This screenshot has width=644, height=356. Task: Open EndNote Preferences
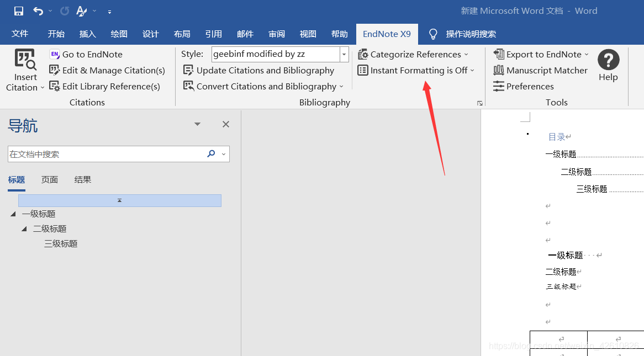(524, 86)
